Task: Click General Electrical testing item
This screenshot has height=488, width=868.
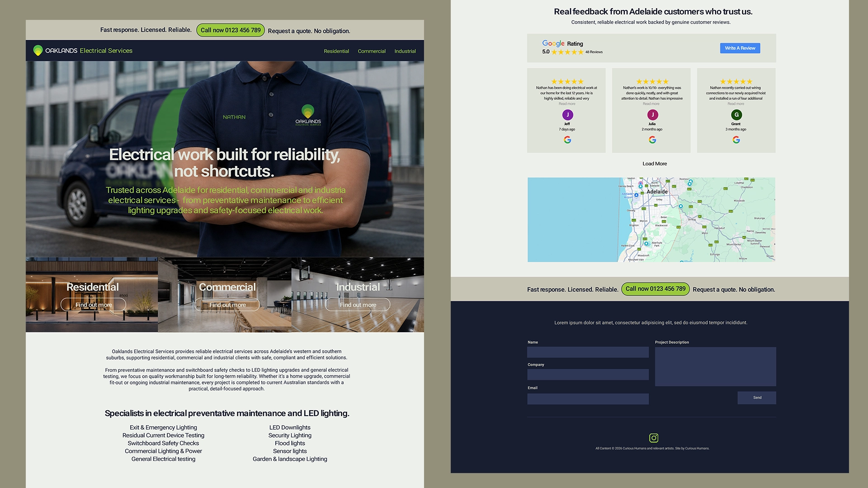Action: [x=163, y=459]
